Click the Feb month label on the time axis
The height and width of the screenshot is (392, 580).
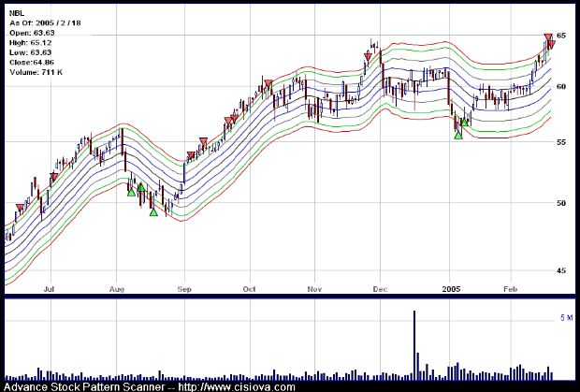pyautogui.click(x=511, y=289)
